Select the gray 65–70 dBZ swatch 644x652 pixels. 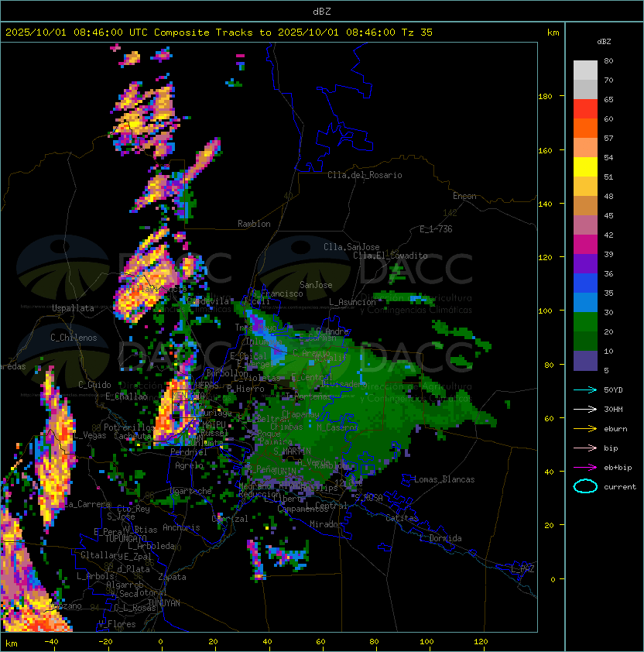585,89
